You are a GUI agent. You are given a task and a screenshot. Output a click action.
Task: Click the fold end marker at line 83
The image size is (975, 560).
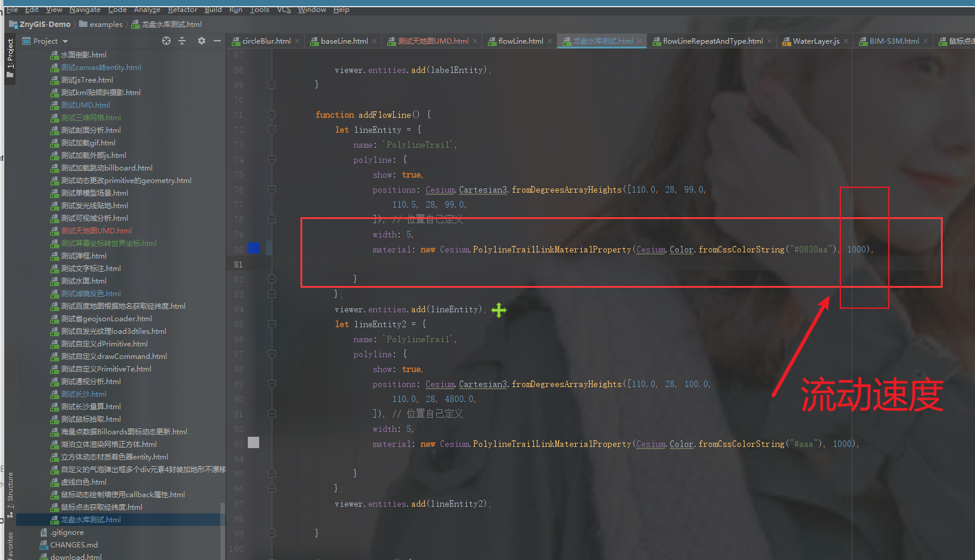coord(272,294)
